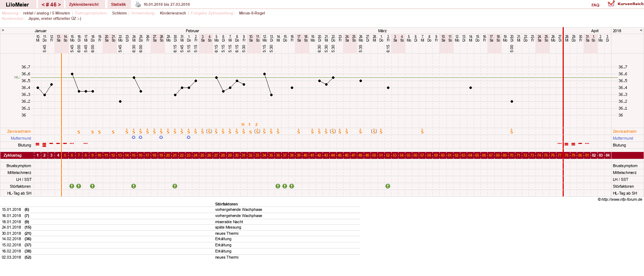Click Störfaktoren exclamation icon on cycle day 7

pos(79,186)
